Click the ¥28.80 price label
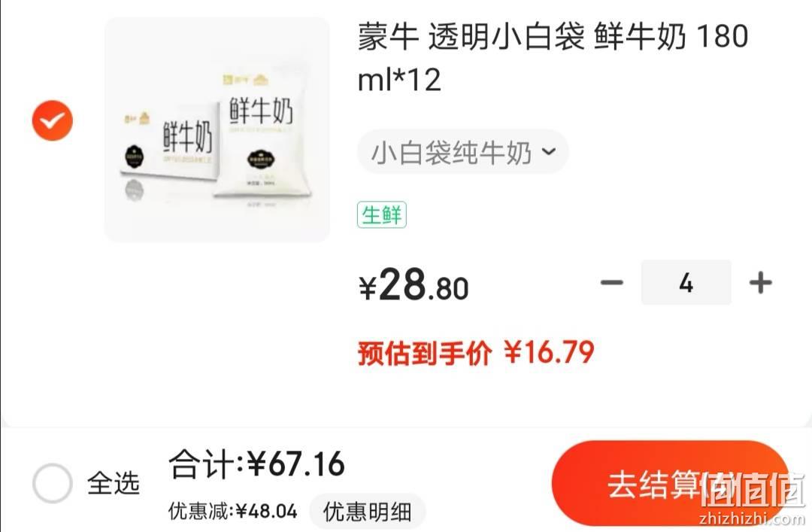812x532 pixels. coord(414,284)
